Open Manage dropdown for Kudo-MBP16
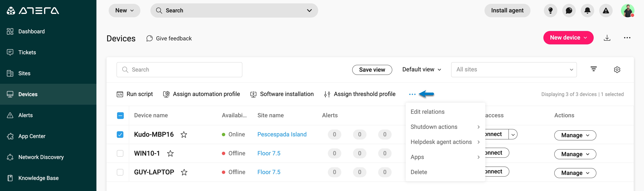The height and width of the screenshot is (191, 644). point(575,135)
